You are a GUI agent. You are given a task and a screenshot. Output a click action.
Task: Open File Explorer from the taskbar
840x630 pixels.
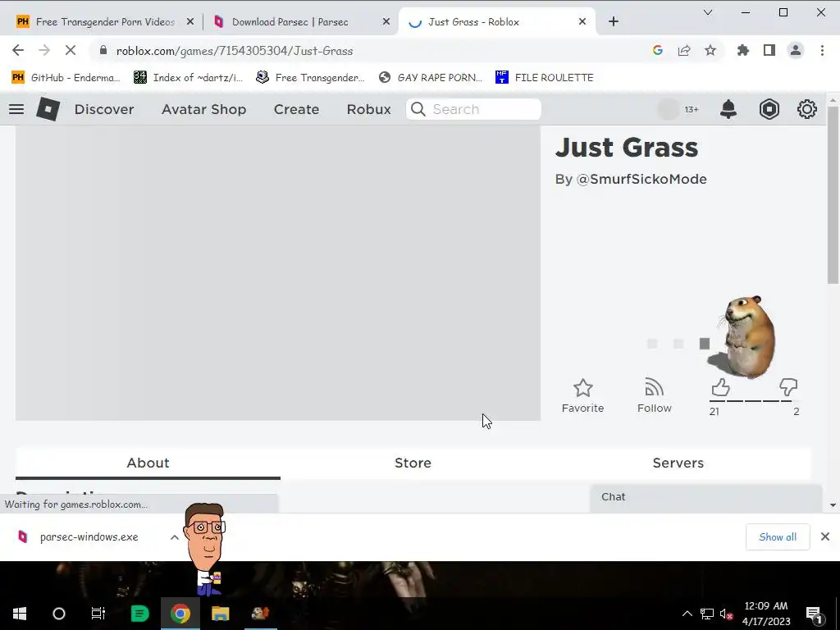point(220,614)
